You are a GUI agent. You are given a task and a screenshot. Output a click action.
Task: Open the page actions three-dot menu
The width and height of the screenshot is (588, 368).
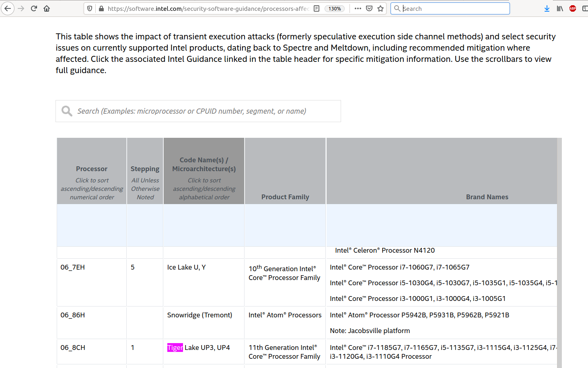pos(358,8)
